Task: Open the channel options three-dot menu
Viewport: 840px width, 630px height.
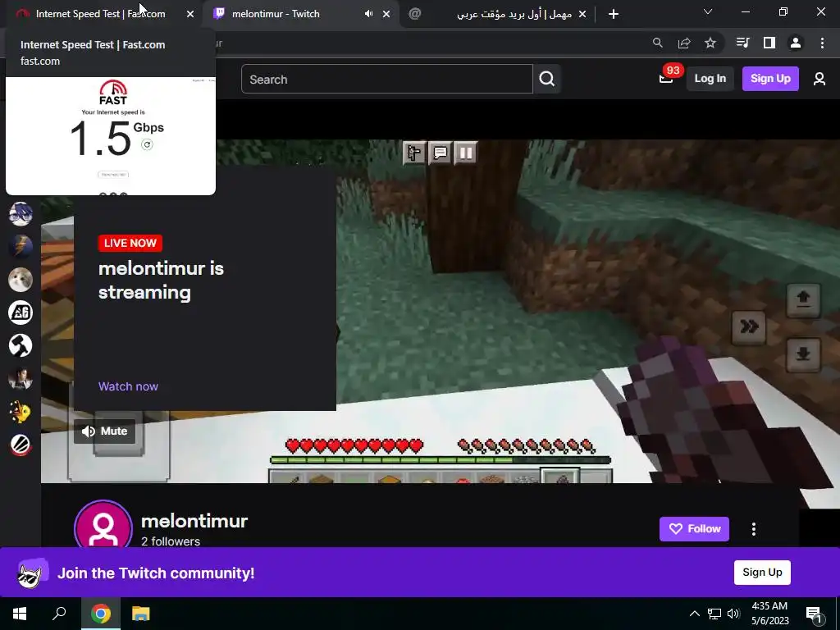Action: click(754, 529)
